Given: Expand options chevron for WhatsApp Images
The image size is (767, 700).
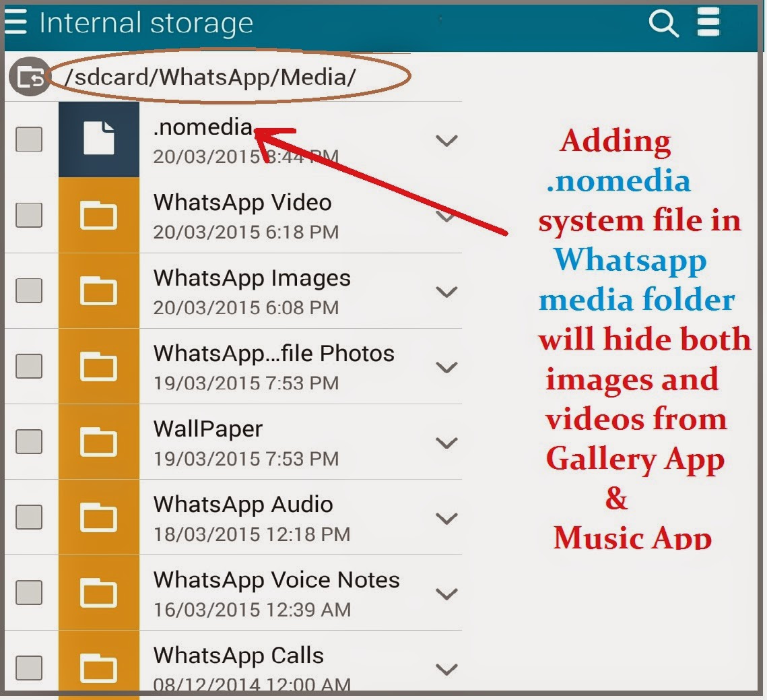Looking at the screenshot, I should (446, 292).
